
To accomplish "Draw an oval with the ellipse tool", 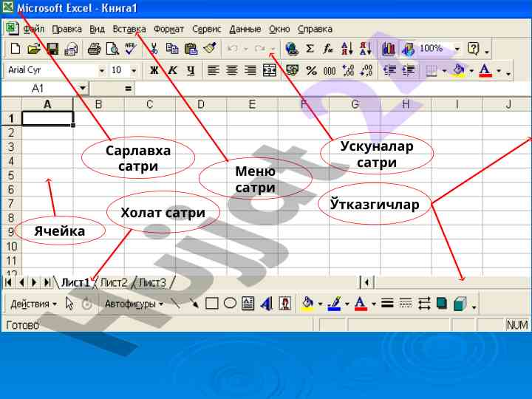I will (230, 304).
